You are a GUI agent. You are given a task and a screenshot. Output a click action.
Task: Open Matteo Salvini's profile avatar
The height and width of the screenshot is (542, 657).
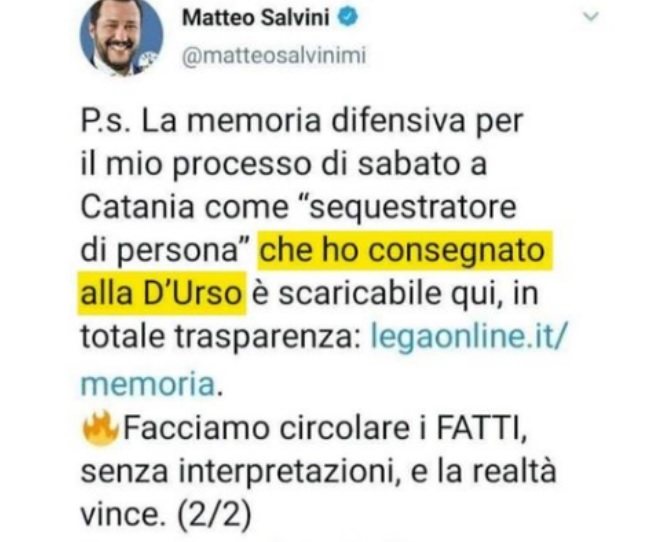[122, 37]
